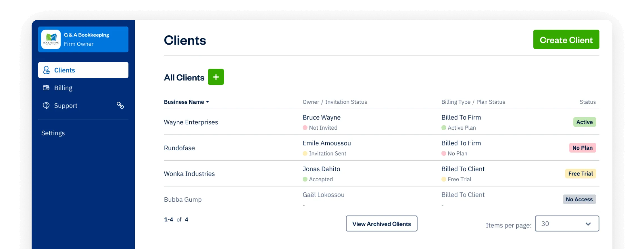
Task: Expand the G & A Bookkeeping firm switcher
Action: (x=83, y=39)
